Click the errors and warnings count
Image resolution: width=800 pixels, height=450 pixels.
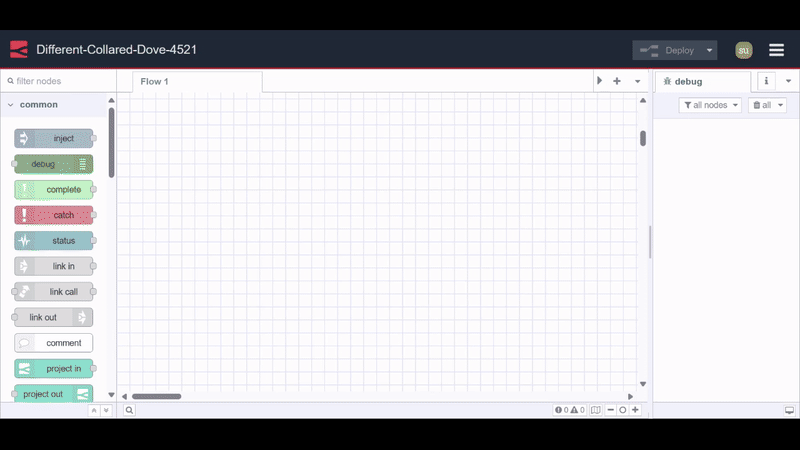click(570, 410)
